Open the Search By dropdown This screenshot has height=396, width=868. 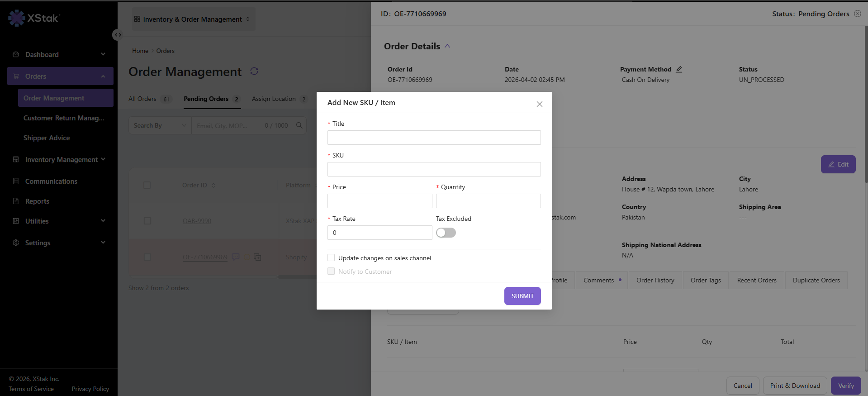point(160,125)
